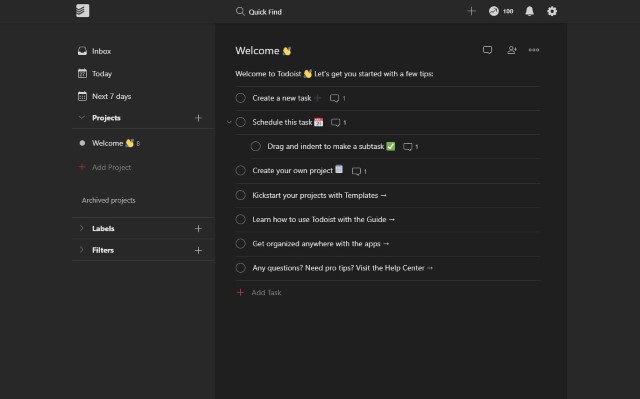Click the Filters section header

tap(103, 250)
